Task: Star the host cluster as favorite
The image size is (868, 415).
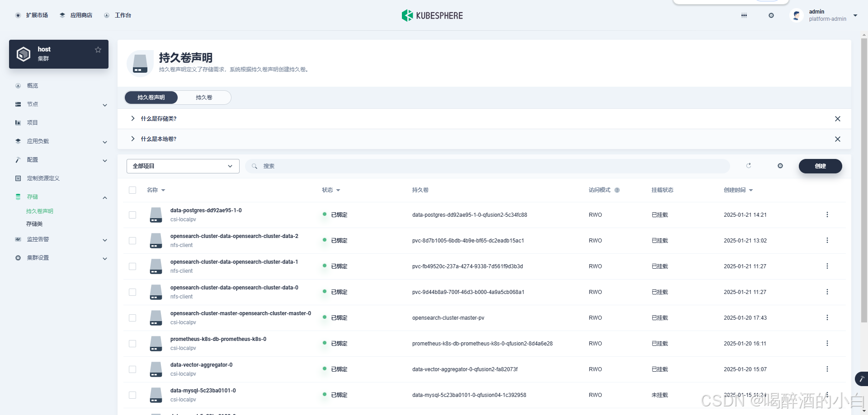Action: click(98, 50)
